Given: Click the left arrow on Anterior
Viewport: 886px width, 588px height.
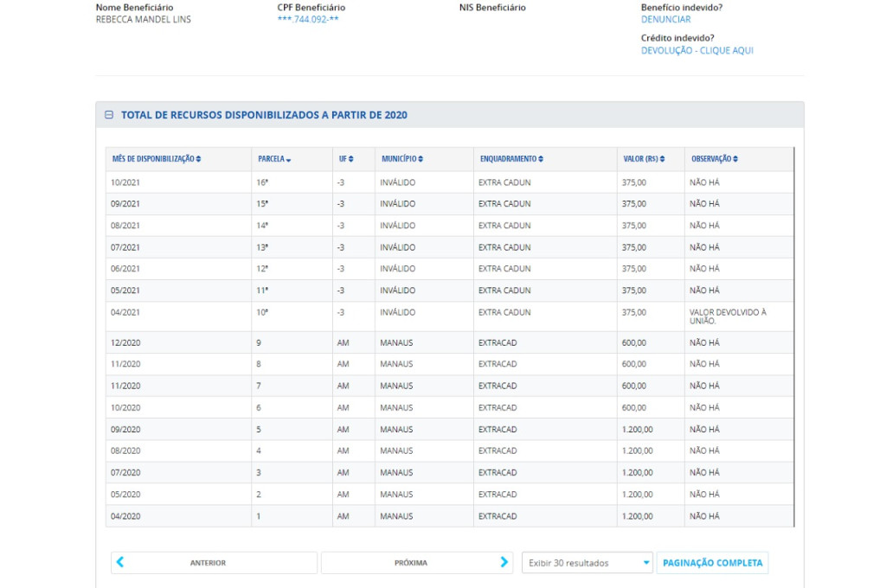Looking at the screenshot, I should point(120,562).
